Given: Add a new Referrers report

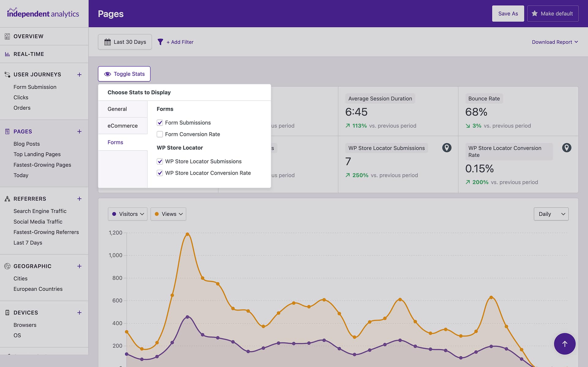Looking at the screenshot, I should (79, 199).
